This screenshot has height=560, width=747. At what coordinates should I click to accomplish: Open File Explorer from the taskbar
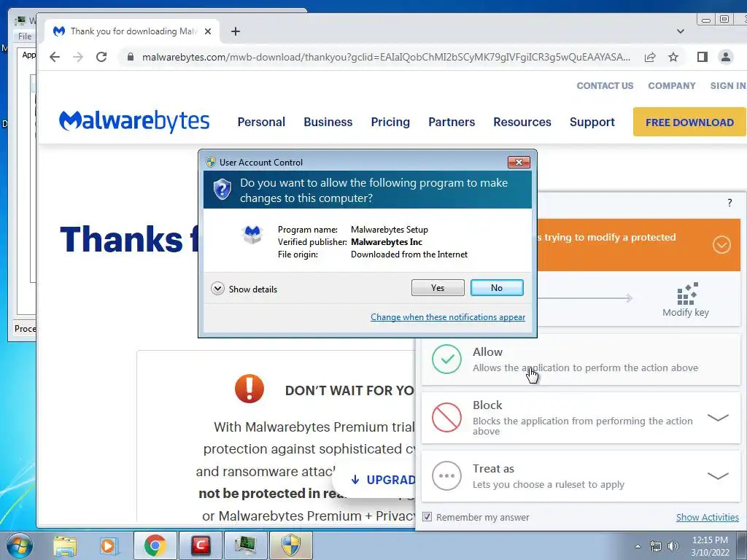tap(65, 545)
